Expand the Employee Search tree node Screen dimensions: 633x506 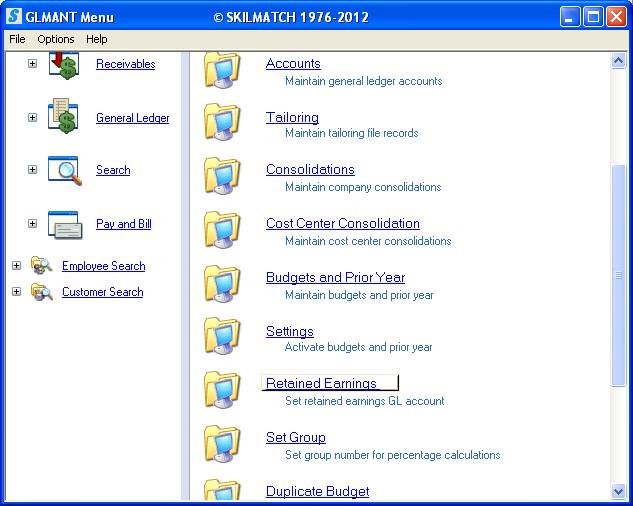point(16,265)
